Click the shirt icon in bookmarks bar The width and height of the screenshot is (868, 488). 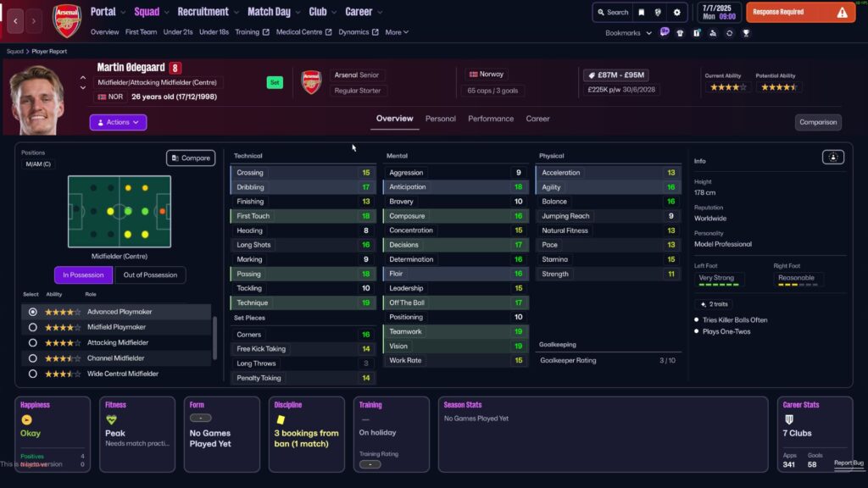tap(681, 33)
